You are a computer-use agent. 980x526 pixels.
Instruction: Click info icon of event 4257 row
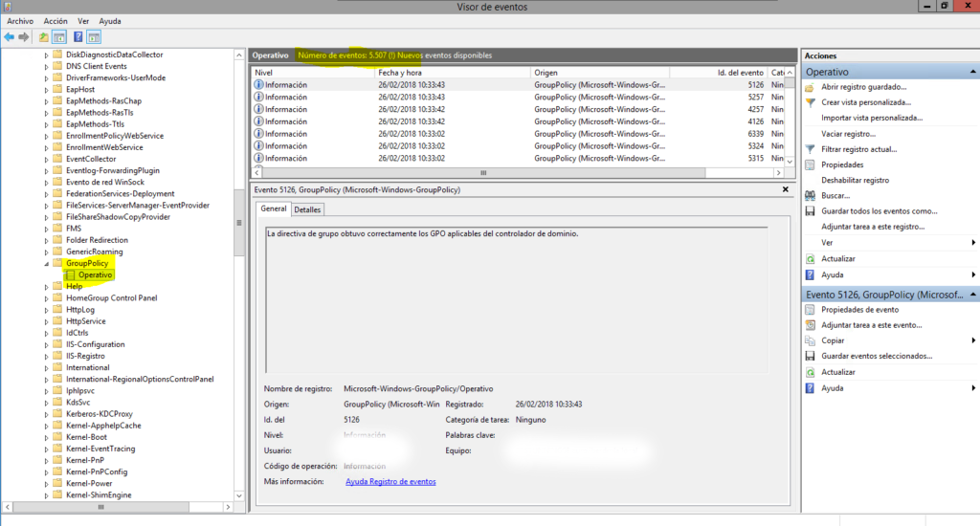pos(258,109)
